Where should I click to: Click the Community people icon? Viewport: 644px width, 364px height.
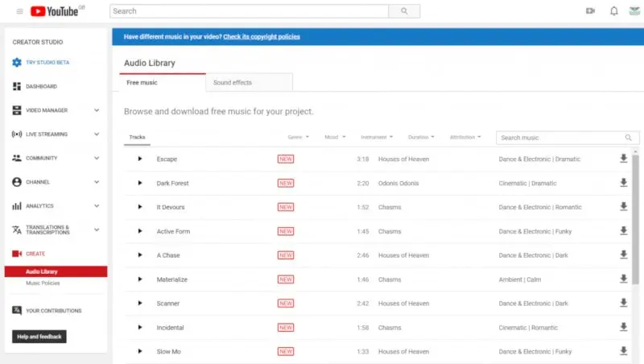(x=16, y=158)
